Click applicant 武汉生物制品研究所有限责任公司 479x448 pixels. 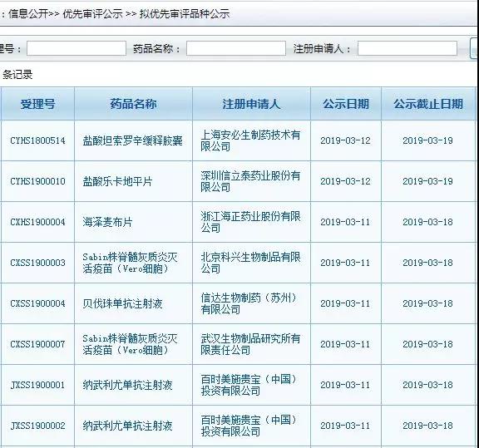tap(250, 344)
